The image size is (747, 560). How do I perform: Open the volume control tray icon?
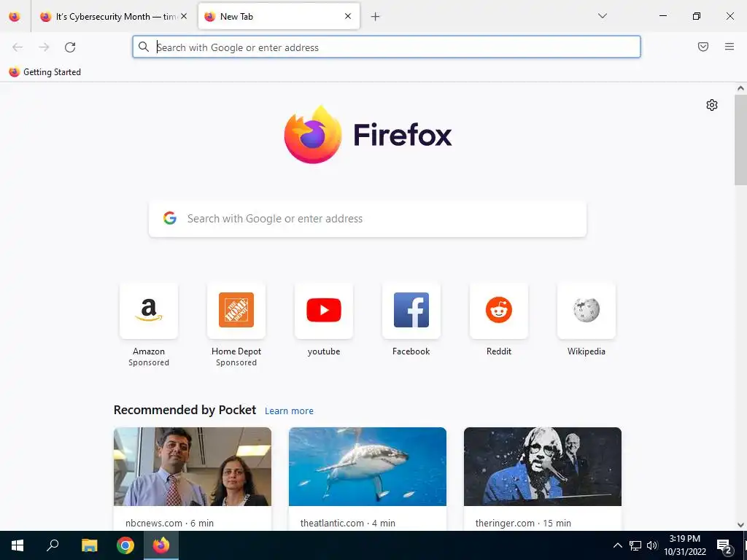pyautogui.click(x=652, y=545)
